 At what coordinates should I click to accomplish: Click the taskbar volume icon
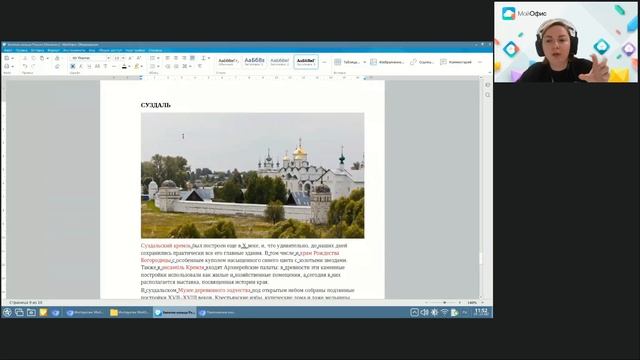(x=424, y=312)
